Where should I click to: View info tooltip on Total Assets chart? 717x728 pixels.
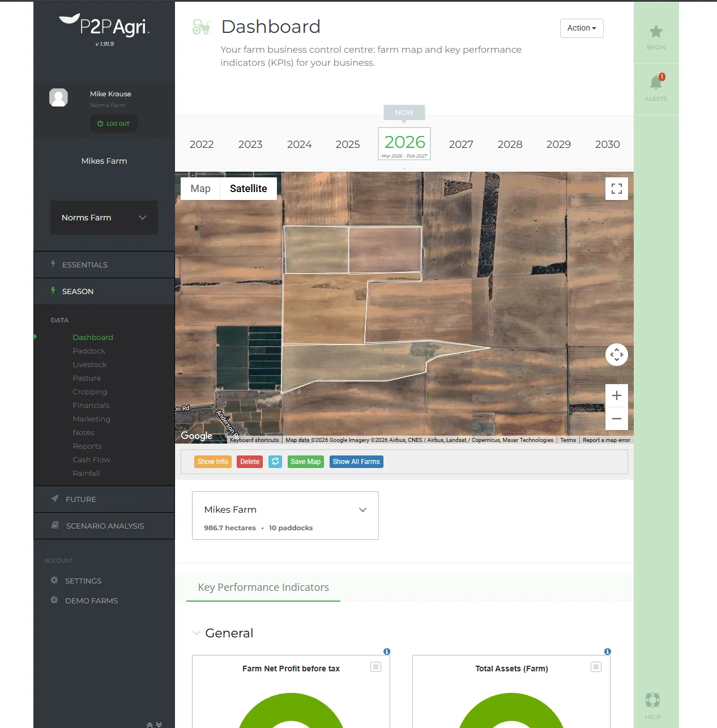[607, 651]
